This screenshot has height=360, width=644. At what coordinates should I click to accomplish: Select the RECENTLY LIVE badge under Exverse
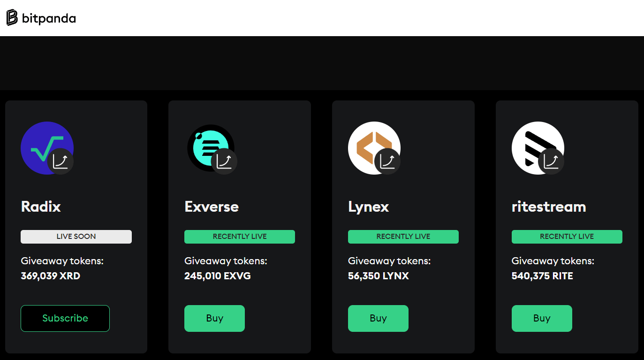coord(239,237)
